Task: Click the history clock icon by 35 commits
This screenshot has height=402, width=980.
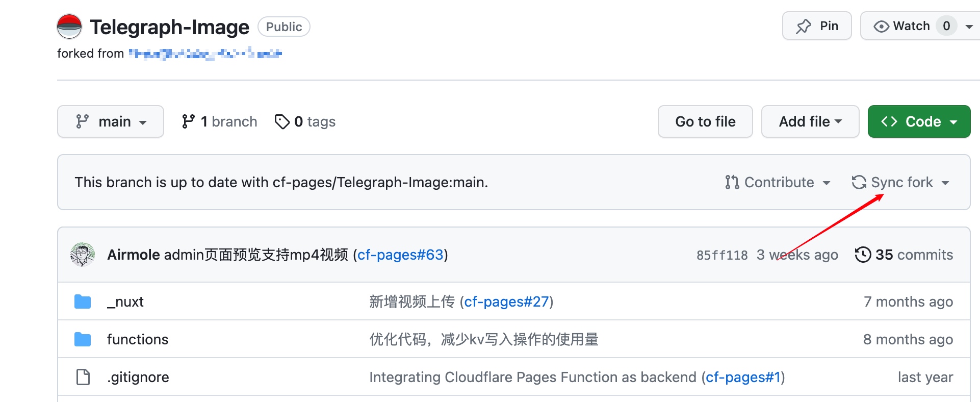Action: coord(863,255)
